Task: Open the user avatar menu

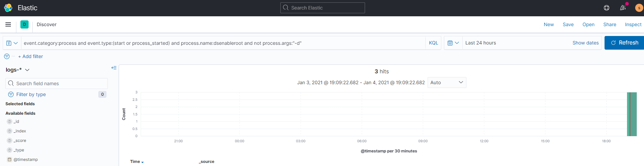Action: click(x=639, y=8)
